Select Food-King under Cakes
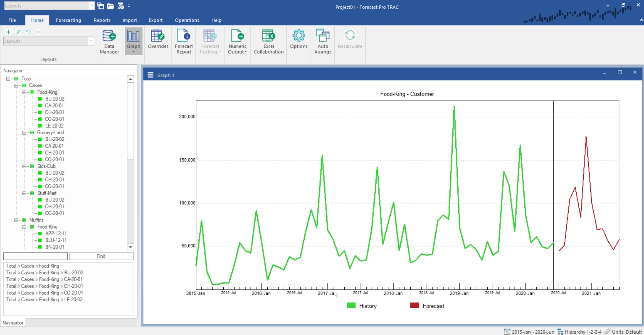 click(x=47, y=92)
